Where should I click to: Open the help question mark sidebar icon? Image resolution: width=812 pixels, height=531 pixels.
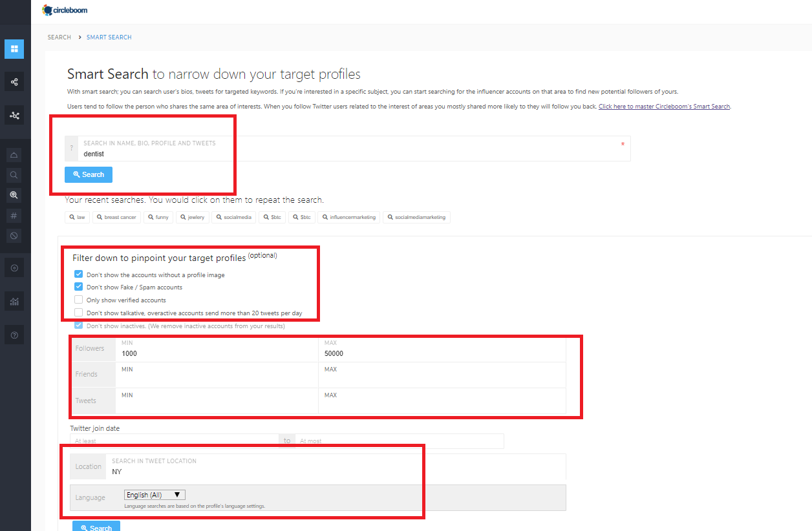coord(14,335)
